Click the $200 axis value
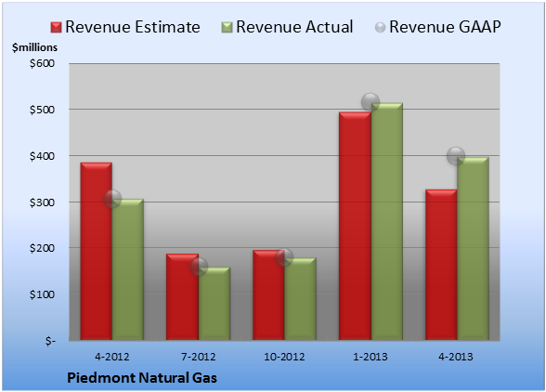 point(42,248)
